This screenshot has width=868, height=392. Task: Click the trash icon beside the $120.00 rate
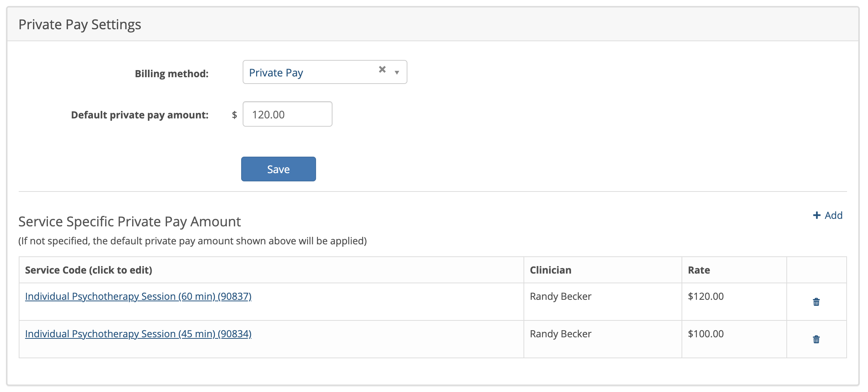816,301
